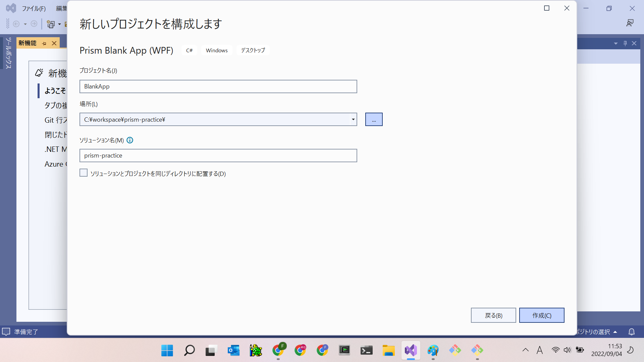Open the second Git diamond icon on taskbar
Viewport: 644px width, 362px height.
click(x=477, y=351)
